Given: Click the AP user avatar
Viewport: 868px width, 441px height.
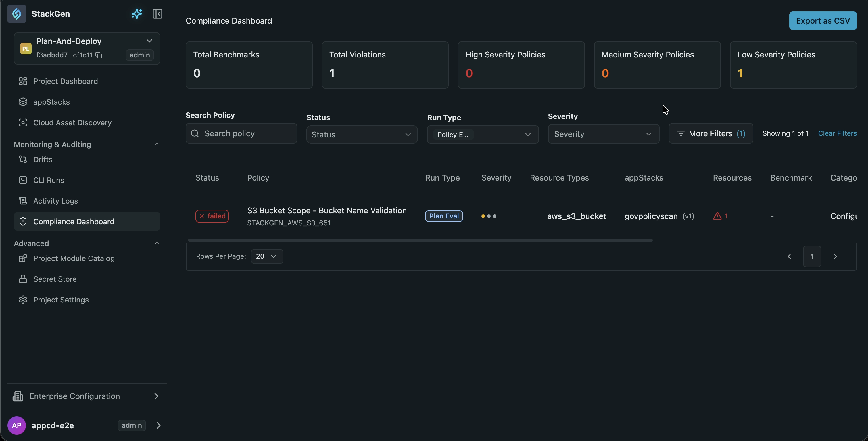Looking at the screenshot, I should [16, 425].
